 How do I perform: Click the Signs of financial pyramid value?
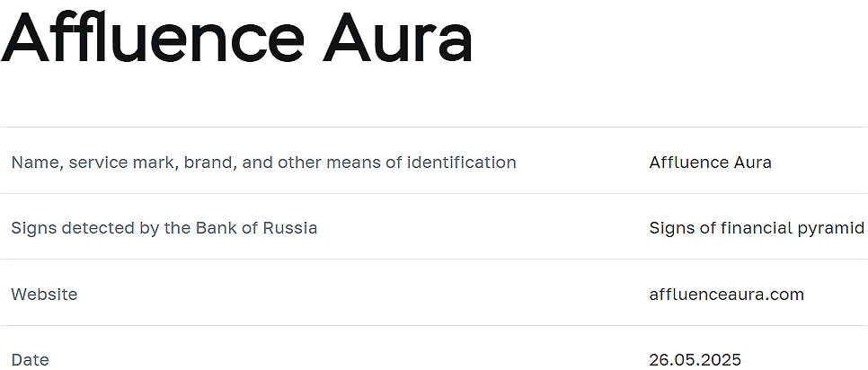click(x=757, y=228)
